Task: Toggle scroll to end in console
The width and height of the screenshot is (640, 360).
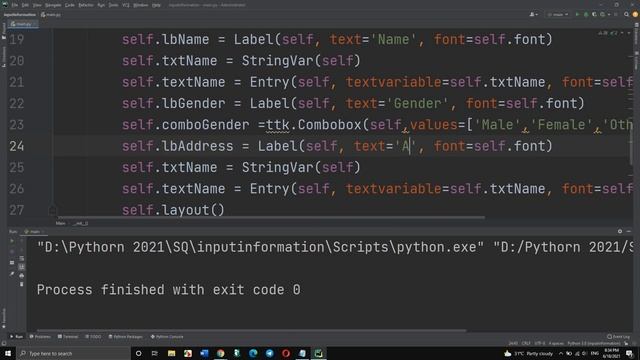Action: 22,267
